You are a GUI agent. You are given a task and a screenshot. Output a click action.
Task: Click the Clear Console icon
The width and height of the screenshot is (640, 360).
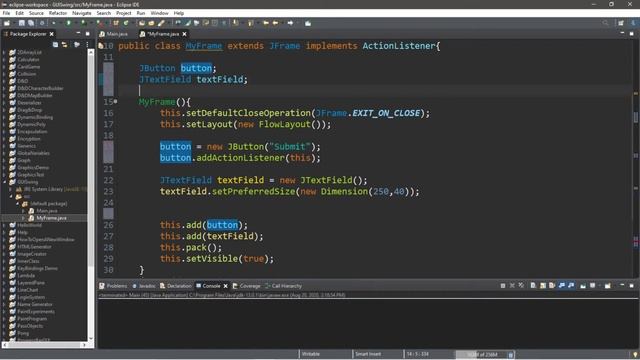(533, 286)
